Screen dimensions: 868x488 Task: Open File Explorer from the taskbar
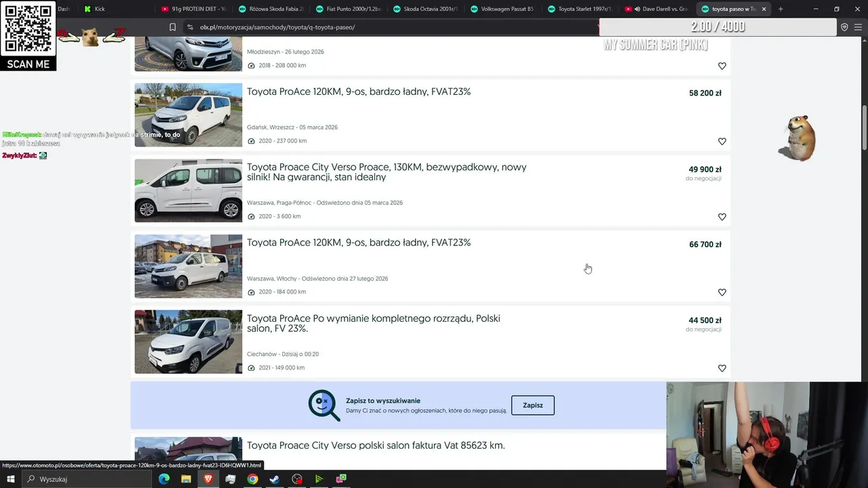click(x=186, y=479)
